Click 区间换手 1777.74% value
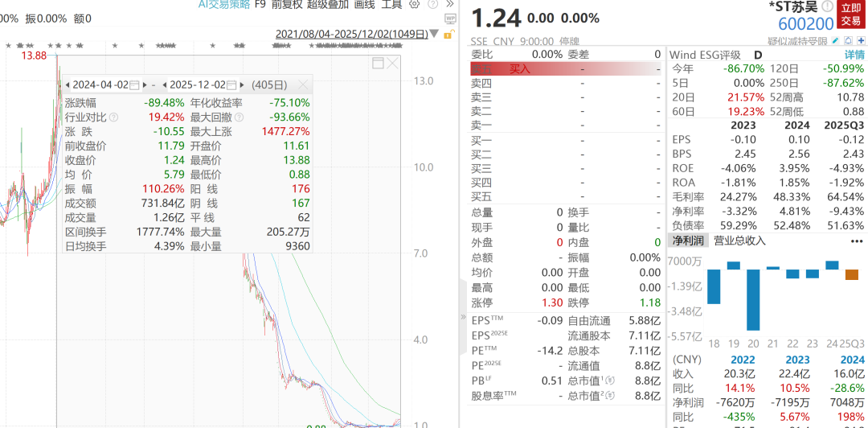 (x=161, y=233)
